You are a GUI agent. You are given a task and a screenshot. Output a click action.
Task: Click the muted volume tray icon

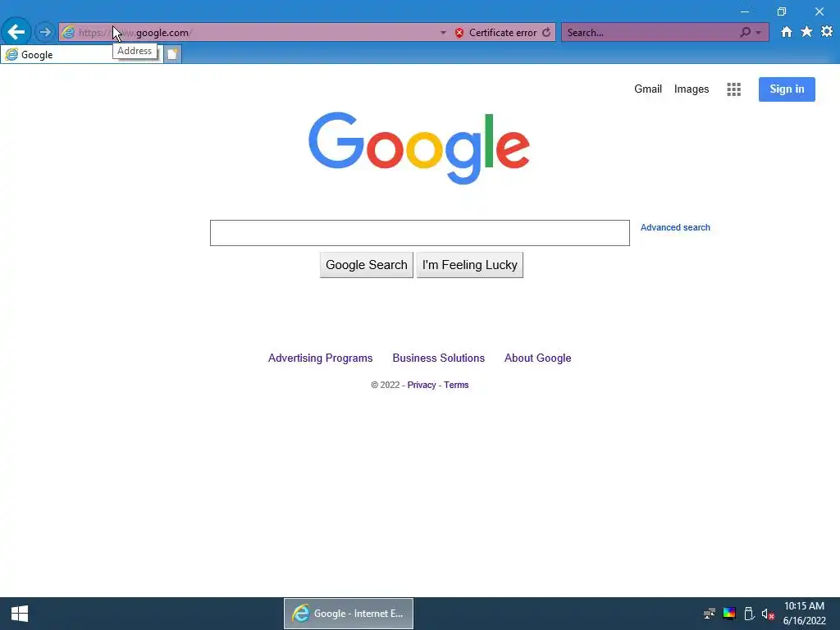click(x=768, y=614)
